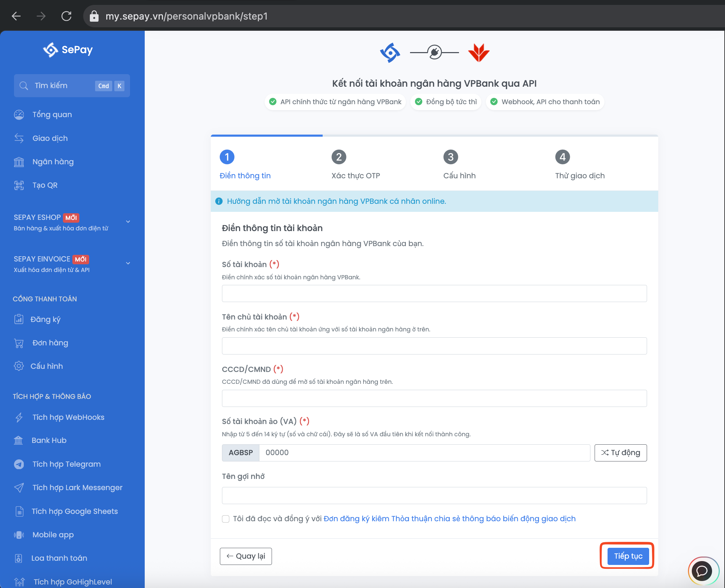Click the Mobile app phone icon
This screenshot has width=725, height=588.
click(x=19, y=535)
